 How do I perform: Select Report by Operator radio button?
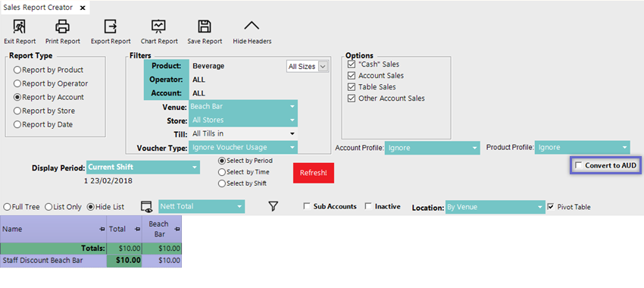click(17, 83)
